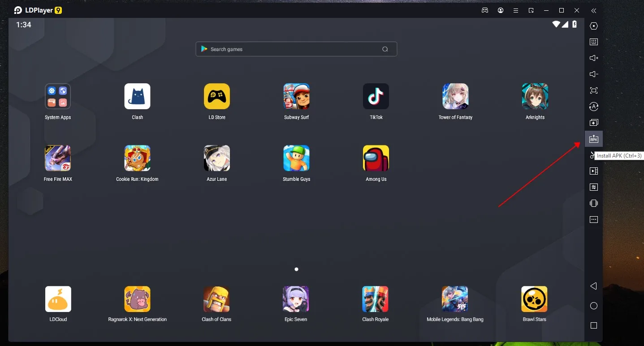Click the magnifier icon in search bar
Image resolution: width=644 pixels, height=346 pixels.
[x=385, y=49]
